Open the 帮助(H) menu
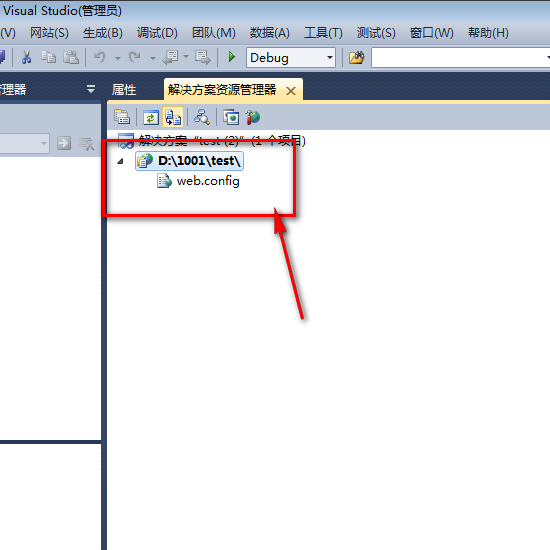The image size is (550, 550). coord(488,33)
